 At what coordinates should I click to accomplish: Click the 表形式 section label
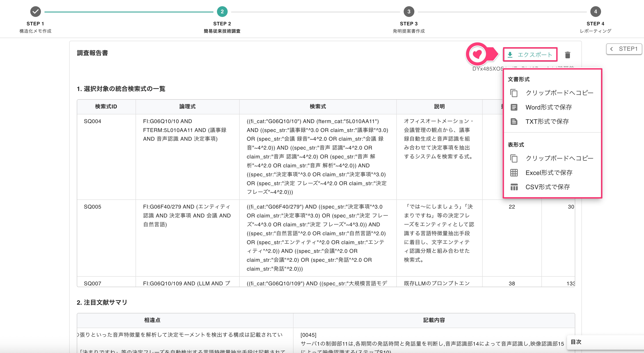pyautogui.click(x=516, y=145)
